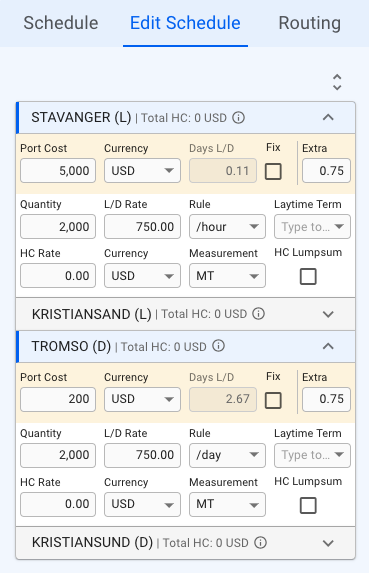The image size is (369, 573).
Task: Tick the HC Lumpsum checkbox under Stavanger
Action: pyautogui.click(x=308, y=276)
